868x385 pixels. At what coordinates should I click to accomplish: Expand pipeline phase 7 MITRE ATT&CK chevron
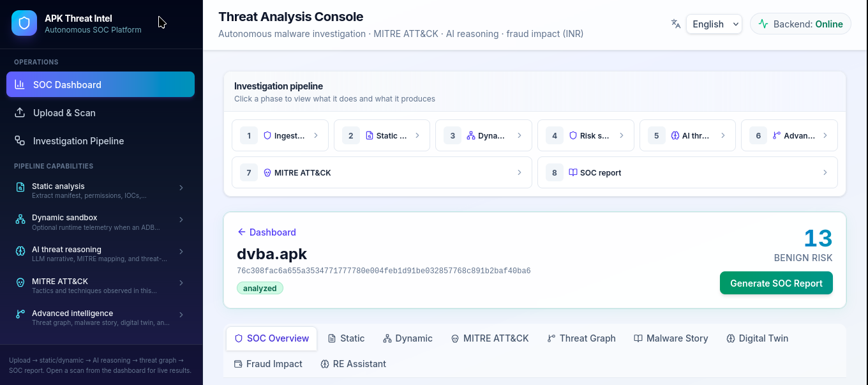tap(520, 172)
